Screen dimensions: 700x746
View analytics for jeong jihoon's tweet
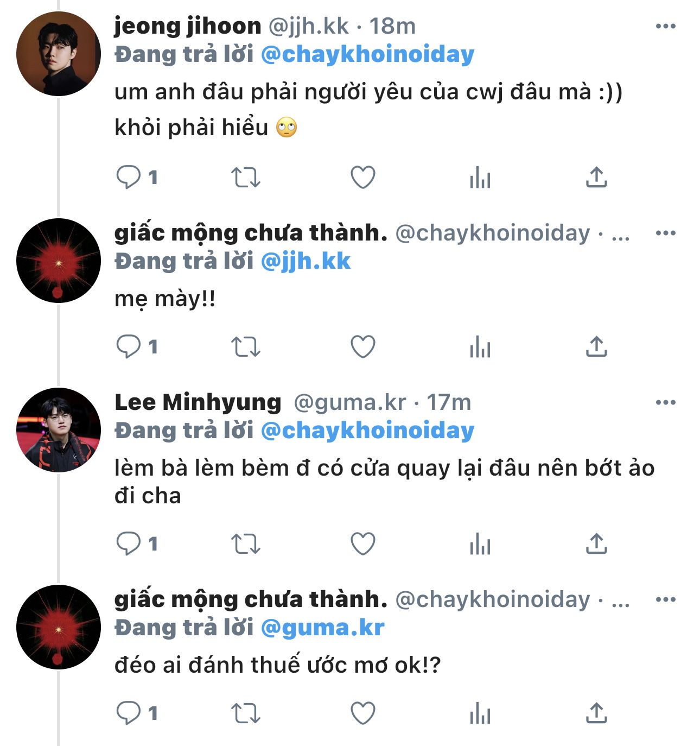coord(480,178)
